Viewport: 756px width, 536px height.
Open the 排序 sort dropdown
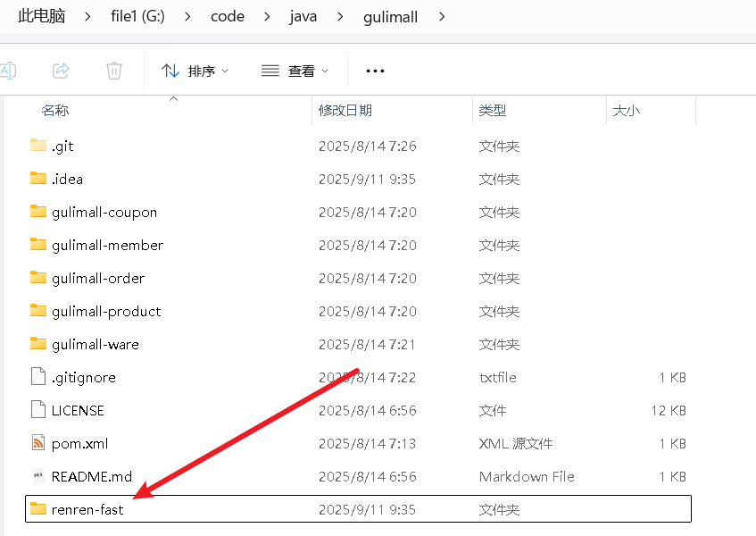click(x=195, y=71)
